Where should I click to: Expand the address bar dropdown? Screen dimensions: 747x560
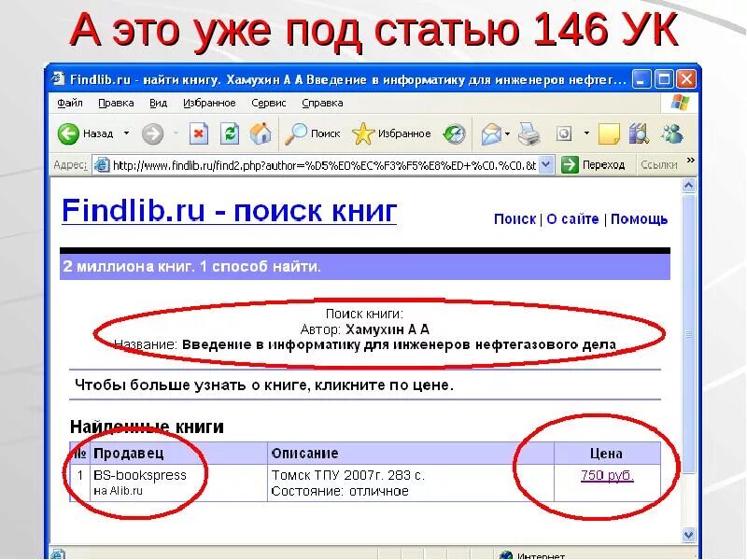(x=546, y=165)
